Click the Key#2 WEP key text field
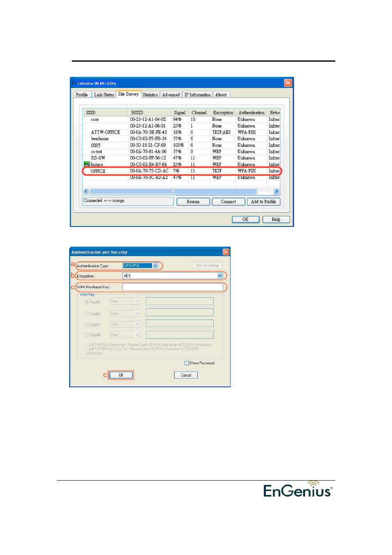 coord(180,312)
